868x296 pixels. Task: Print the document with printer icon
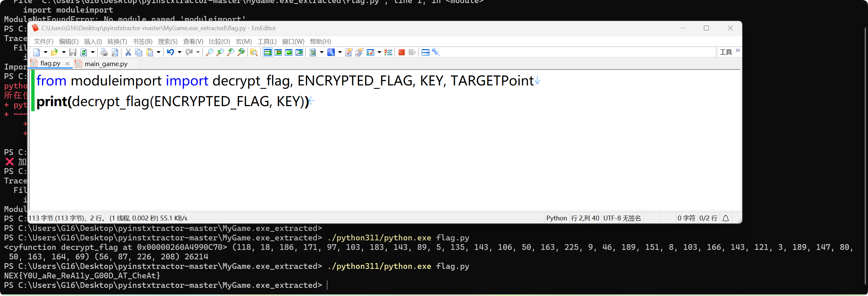pyautogui.click(x=104, y=52)
